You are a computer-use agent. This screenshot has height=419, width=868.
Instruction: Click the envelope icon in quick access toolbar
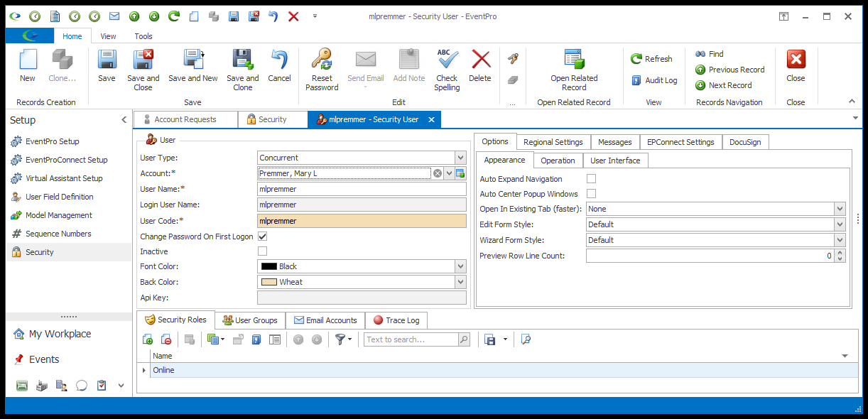coord(114,16)
